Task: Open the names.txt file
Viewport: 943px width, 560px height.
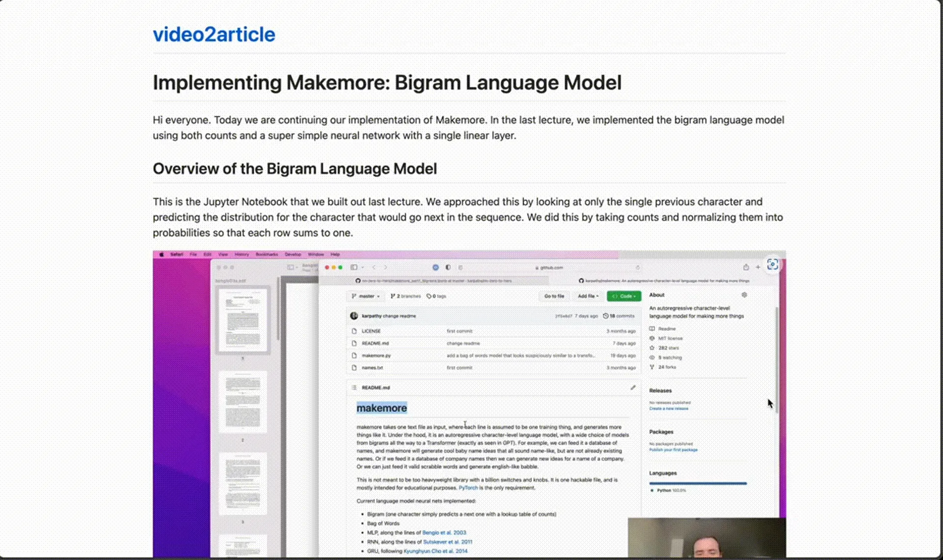Action: (372, 368)
